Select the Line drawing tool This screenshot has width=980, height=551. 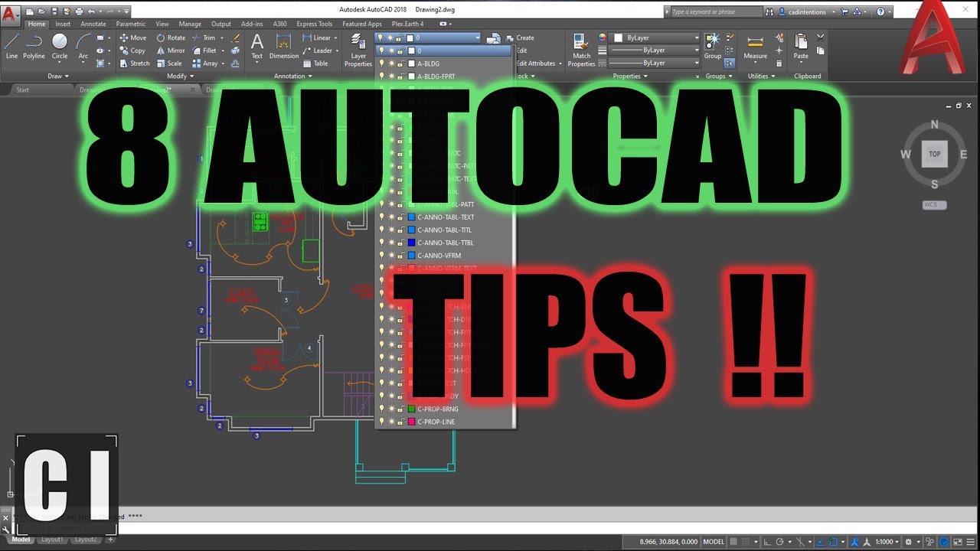click(11, 46)
